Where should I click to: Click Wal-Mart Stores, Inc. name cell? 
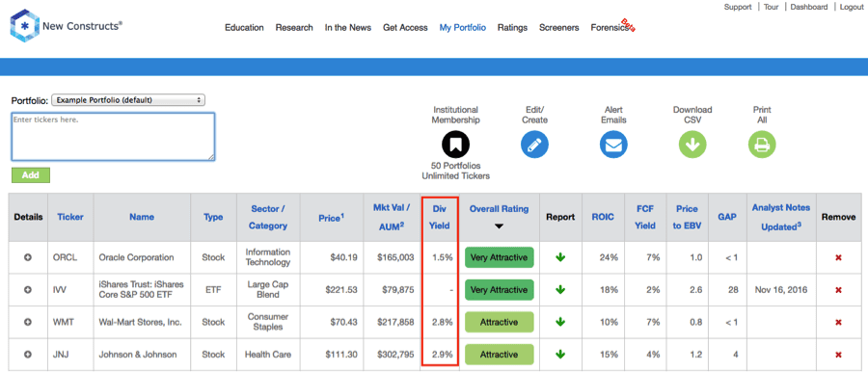point(142,322)
